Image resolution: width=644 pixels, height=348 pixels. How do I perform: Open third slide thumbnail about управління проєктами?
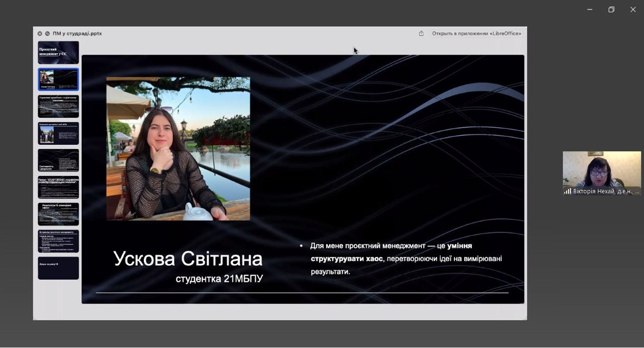click(58, 106)
